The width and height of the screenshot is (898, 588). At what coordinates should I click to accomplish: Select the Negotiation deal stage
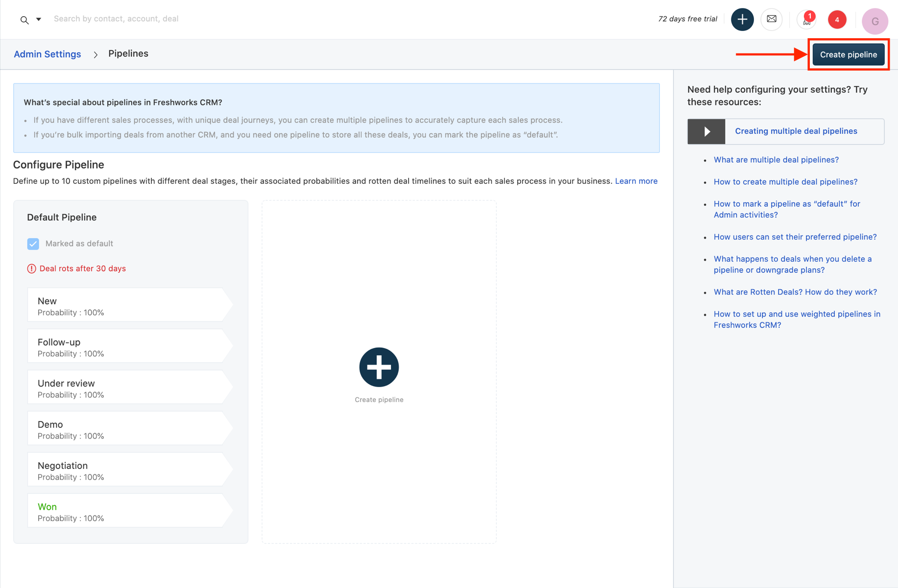[130, 469]
